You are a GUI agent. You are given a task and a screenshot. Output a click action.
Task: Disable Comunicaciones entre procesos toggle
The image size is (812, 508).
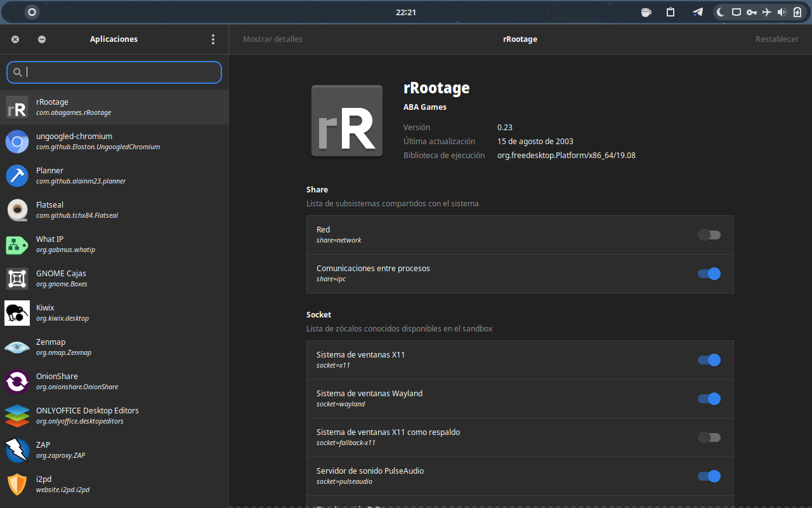point(709,274)
